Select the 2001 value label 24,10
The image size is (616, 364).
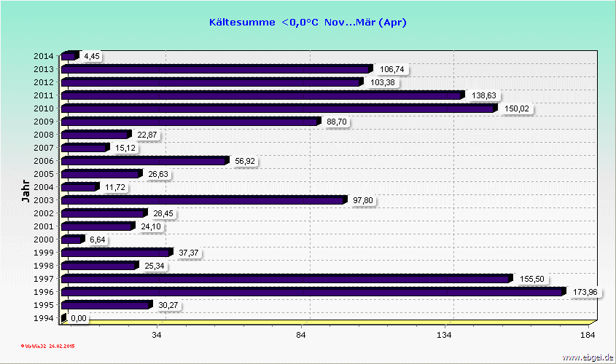(x=151, y=226)
